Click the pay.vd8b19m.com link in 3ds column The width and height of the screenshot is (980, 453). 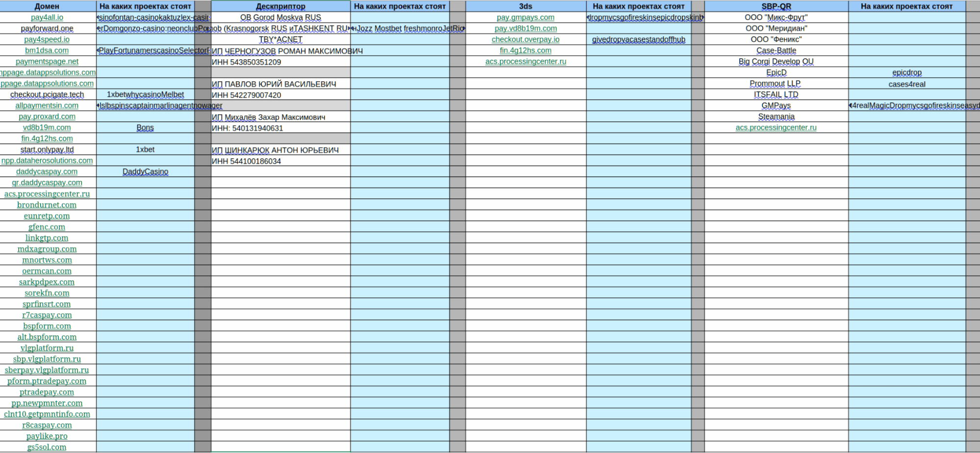tap(526, 28)
